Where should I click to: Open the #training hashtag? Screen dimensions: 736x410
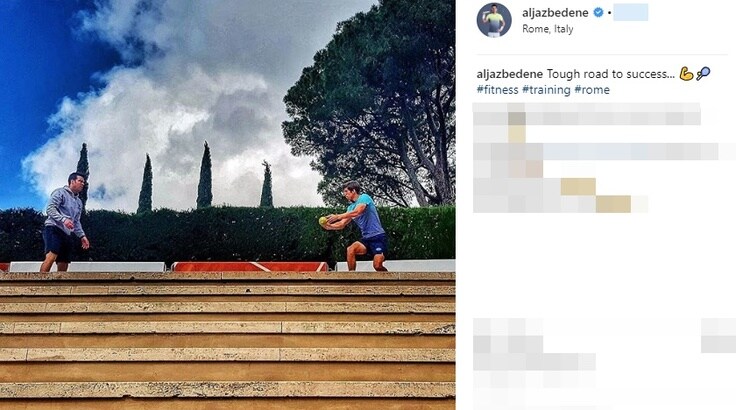546,90
